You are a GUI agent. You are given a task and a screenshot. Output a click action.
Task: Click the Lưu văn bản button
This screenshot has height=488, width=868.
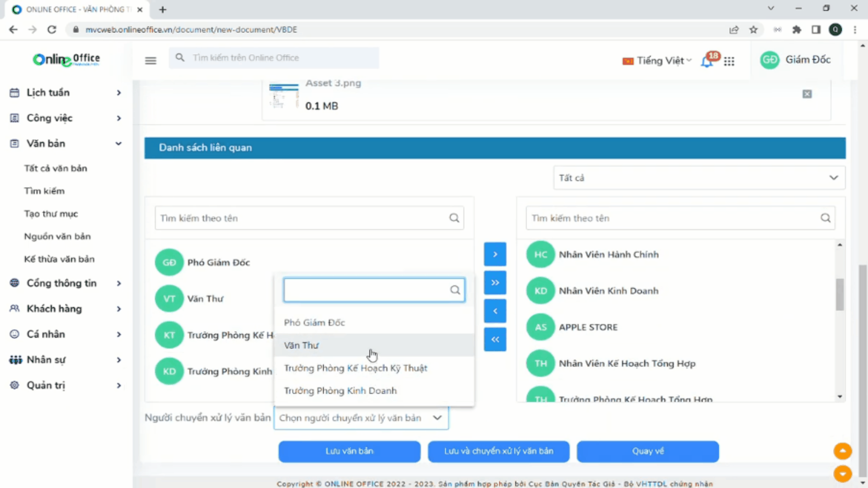(349, 451)
